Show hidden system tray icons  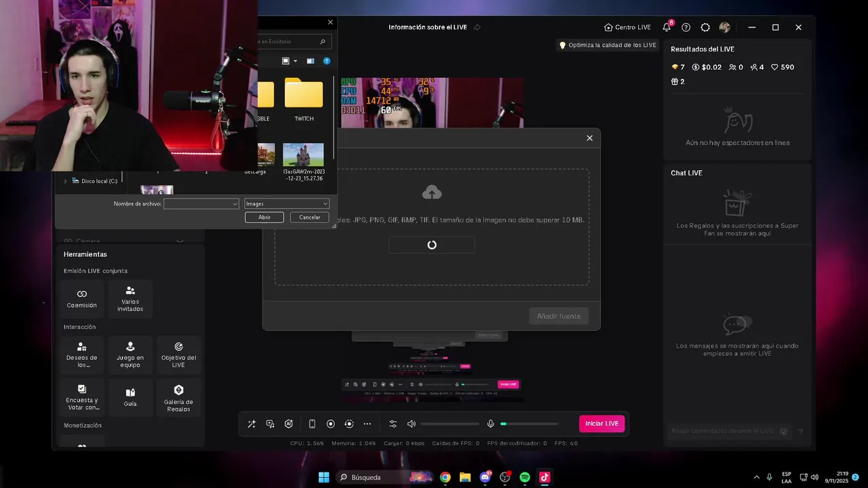coord(757,477)
